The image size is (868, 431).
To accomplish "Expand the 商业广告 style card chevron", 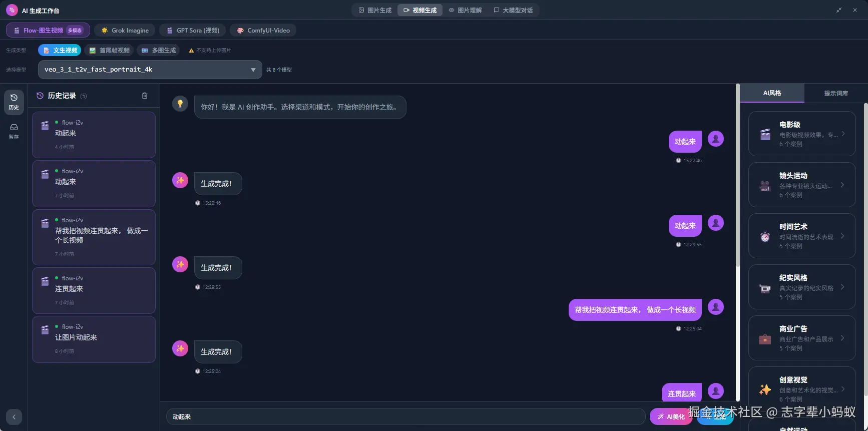I will pos(843,338).
